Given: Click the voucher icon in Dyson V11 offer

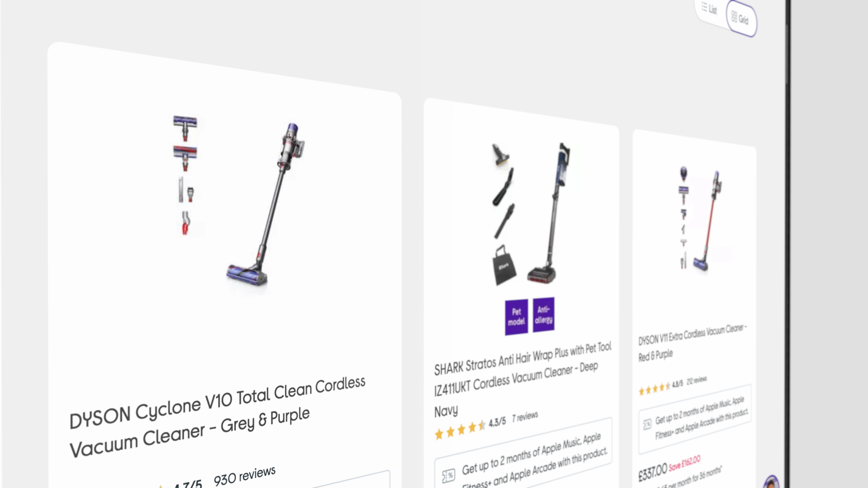Looking at the screenshot, I should tap(647, 424).
